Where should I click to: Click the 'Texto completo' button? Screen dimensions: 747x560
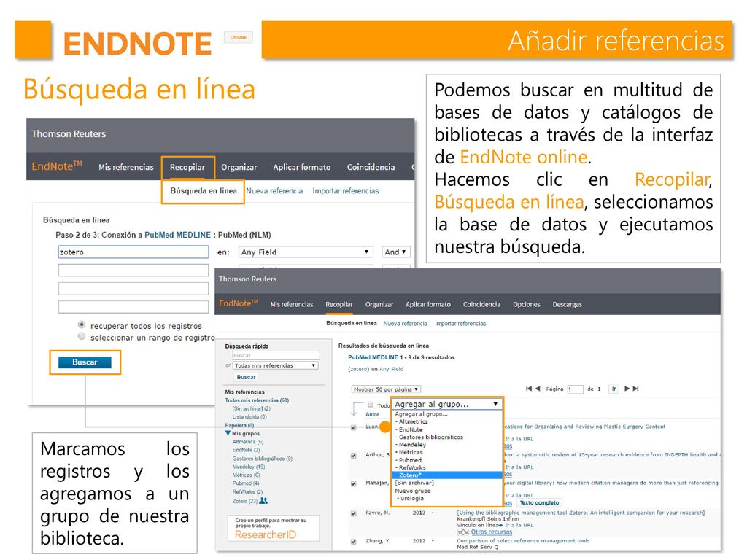539,503
